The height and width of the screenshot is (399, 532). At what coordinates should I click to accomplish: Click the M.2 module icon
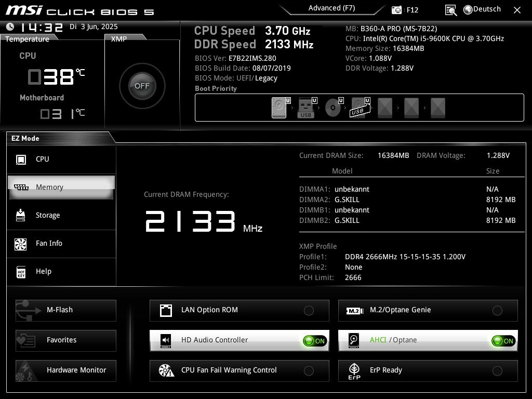354,311
